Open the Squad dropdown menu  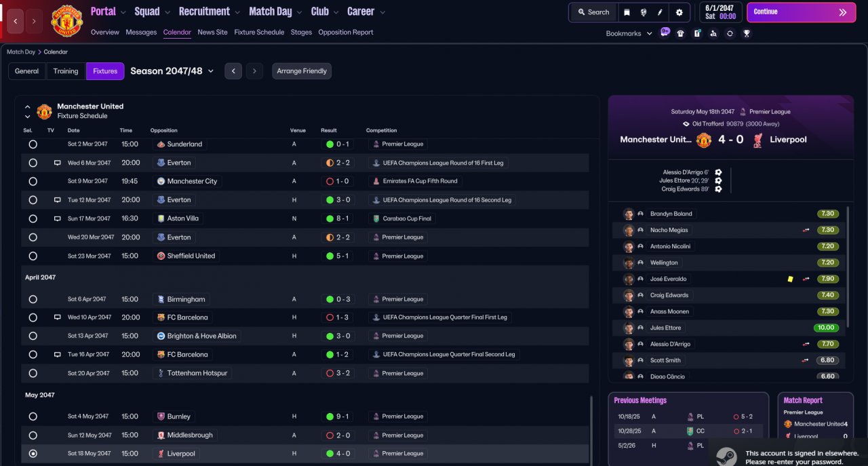[152, 12]
